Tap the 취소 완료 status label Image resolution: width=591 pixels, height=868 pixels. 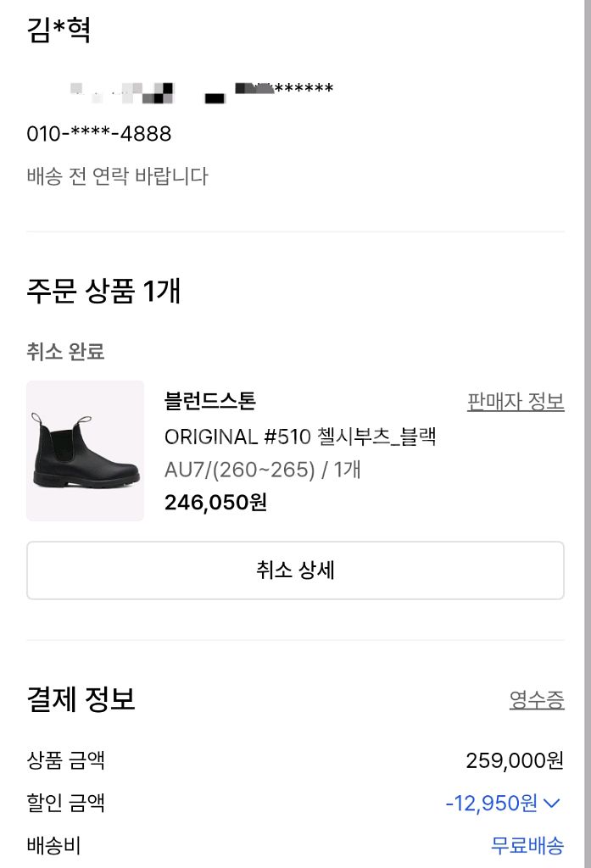point(65,352)
